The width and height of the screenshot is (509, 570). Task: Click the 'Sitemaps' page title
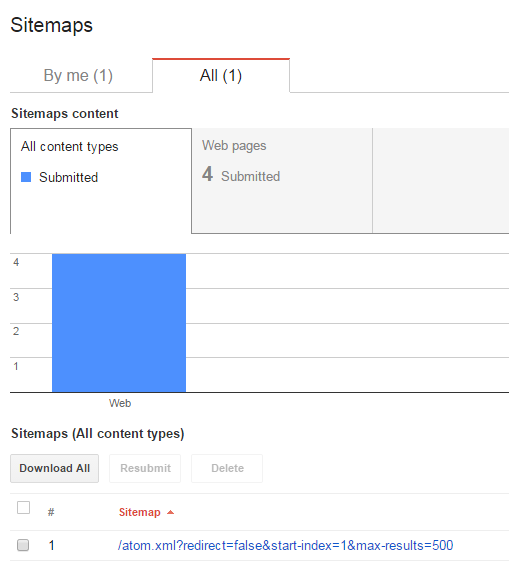point(52,25)
